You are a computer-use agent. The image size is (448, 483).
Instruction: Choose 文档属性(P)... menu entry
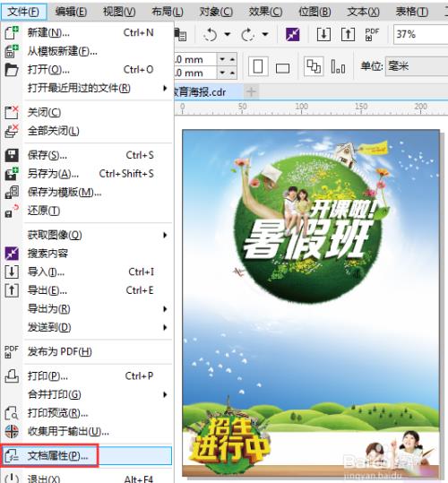87,456
